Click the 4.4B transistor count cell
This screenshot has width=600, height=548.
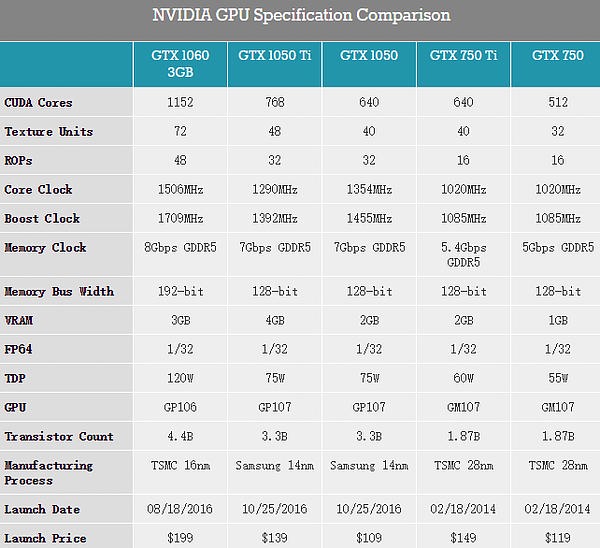pos(180,436)
